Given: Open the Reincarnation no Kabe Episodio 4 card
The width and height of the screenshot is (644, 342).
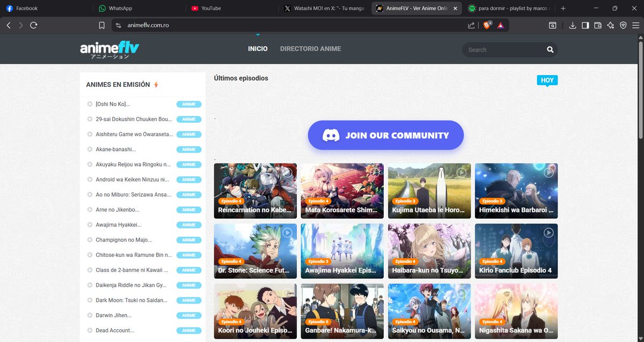Looking at the screenshot, I should tap(255, 191).
